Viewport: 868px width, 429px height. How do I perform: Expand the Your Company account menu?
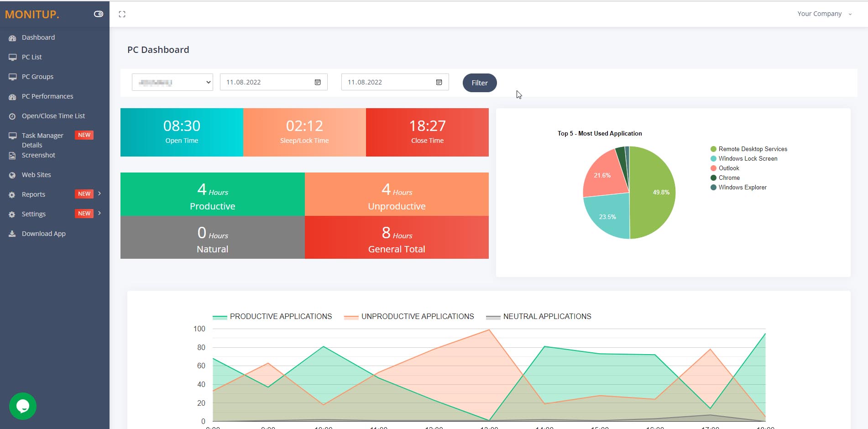pos(825,14)
